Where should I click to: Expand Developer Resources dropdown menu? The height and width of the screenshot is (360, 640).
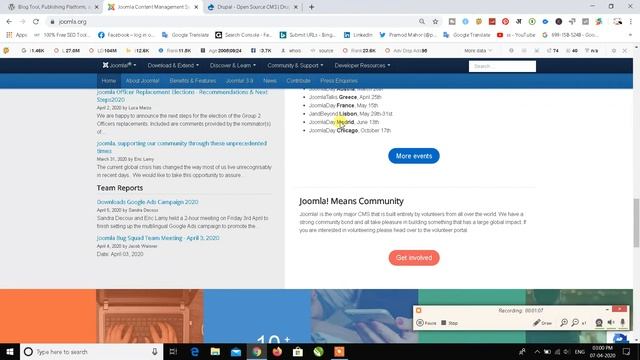coord(362,65)
